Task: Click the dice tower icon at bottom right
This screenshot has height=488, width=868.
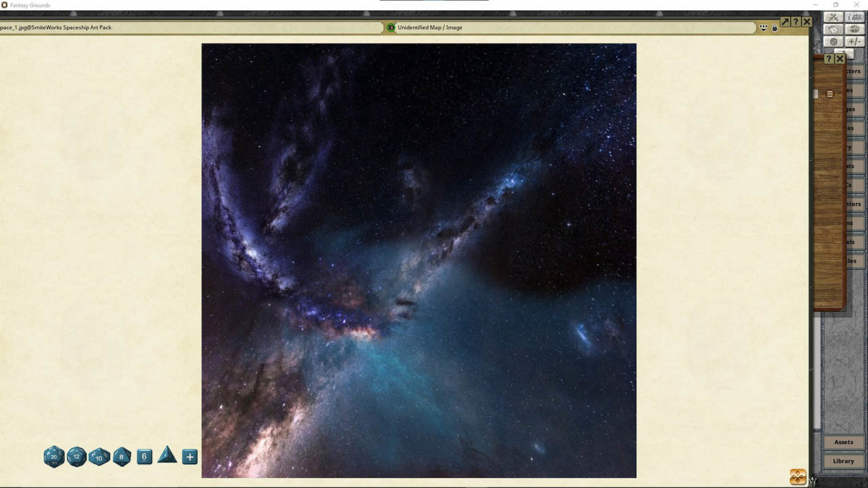Action: [x=797, y=476]
